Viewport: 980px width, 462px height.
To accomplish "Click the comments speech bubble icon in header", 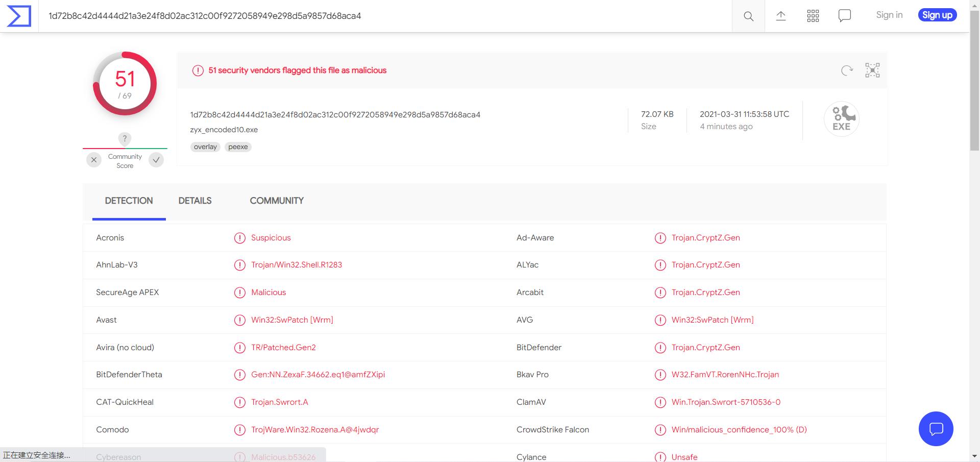I will click(x=844, y=16).
